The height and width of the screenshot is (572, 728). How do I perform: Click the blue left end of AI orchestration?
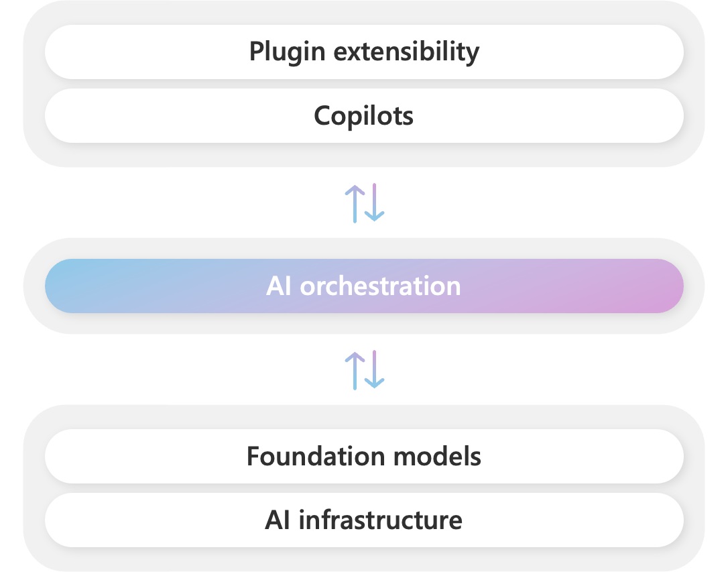pos(74,286)
